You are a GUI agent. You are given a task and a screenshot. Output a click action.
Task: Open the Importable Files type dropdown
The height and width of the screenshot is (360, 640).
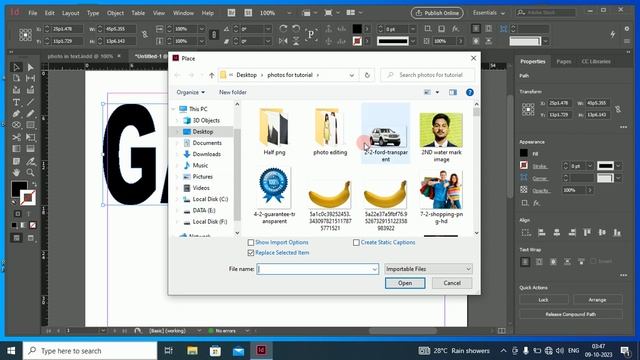pyautogui.click(x=428, y=269)
